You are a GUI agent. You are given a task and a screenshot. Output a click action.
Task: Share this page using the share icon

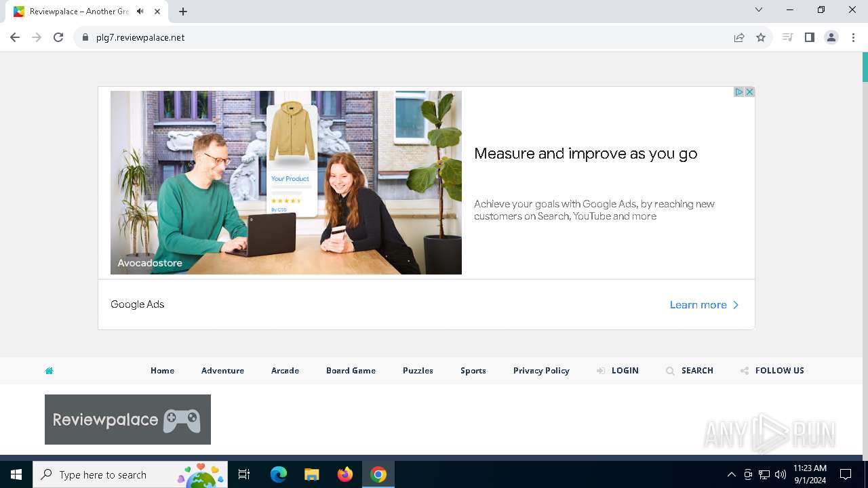(739, 37)
